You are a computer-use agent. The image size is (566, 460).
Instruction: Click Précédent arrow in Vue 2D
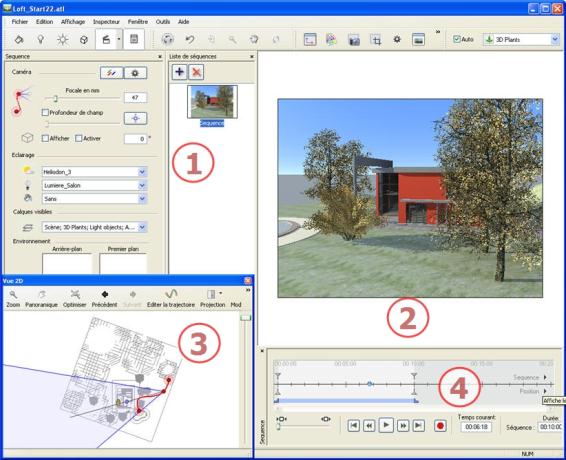pos(104,299)
